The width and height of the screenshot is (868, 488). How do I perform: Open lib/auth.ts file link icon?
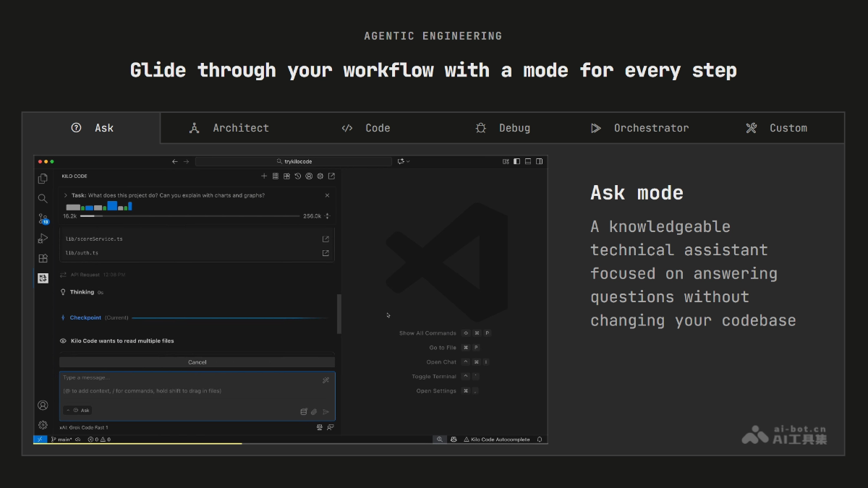[325, 253]
